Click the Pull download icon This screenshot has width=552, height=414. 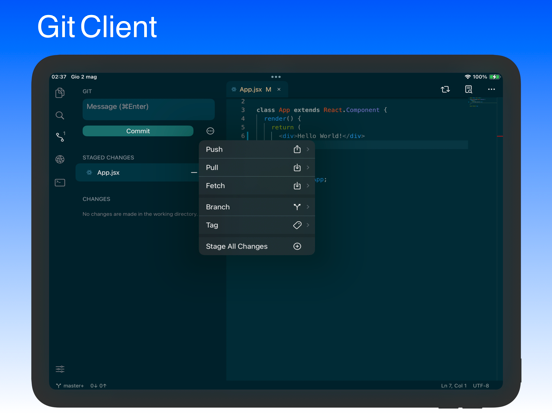click(x=297, y=168)
